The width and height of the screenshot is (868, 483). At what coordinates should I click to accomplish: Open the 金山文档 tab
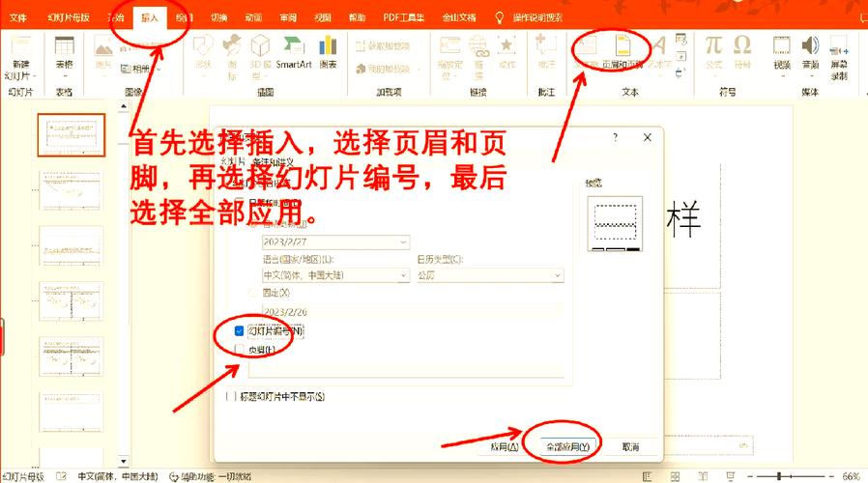pyautogui.click(x=458, y=17)
